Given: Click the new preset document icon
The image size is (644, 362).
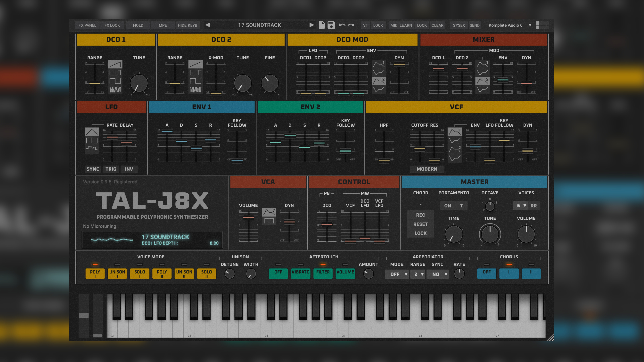Looking at the screenshot, I should [321, 25].
